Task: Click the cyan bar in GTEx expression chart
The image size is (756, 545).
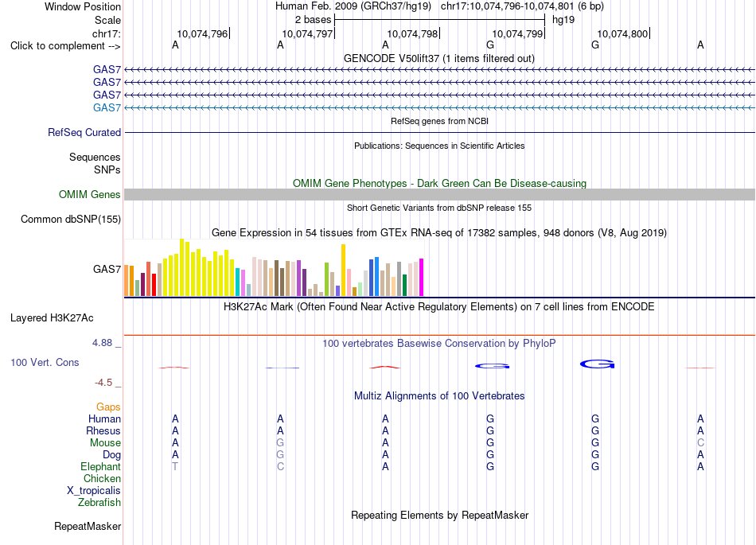Action: (237, 282)
